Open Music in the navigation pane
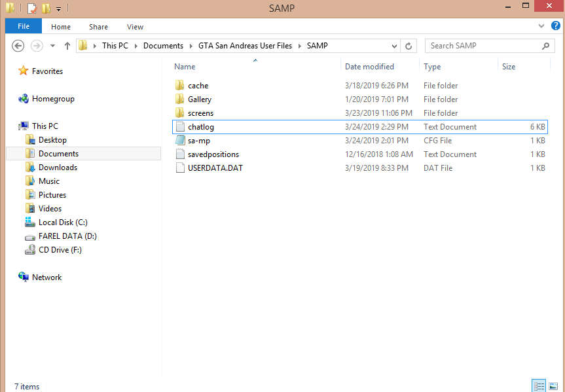The width and height of the screenshot is (565, 392). pos(48,181)
